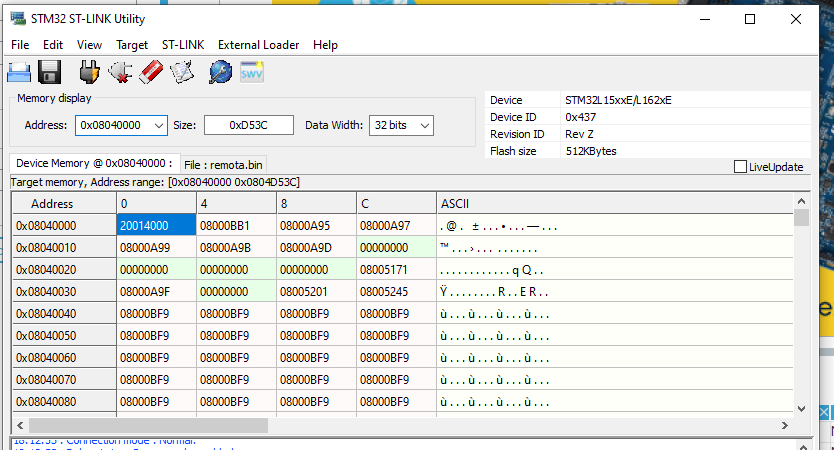Switch to Device Memory @ 0x08040000 tab
The width and height of the screenshot is (834, 450).
(x=95, y=163)
